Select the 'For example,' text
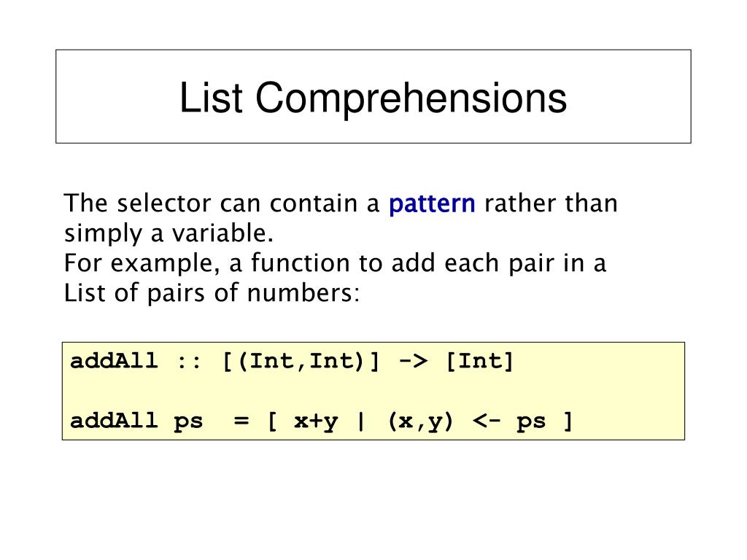 click(x=142, y=263)
